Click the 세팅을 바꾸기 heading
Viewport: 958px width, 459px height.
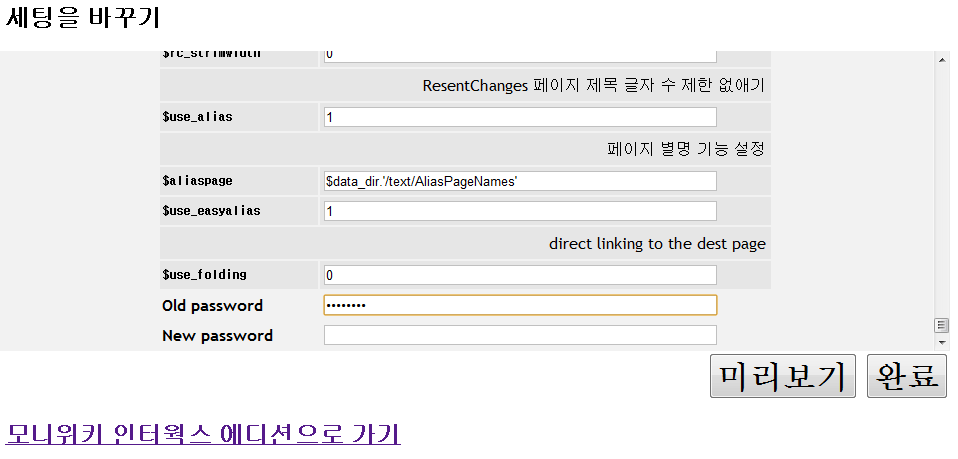[x=83, y=18]
